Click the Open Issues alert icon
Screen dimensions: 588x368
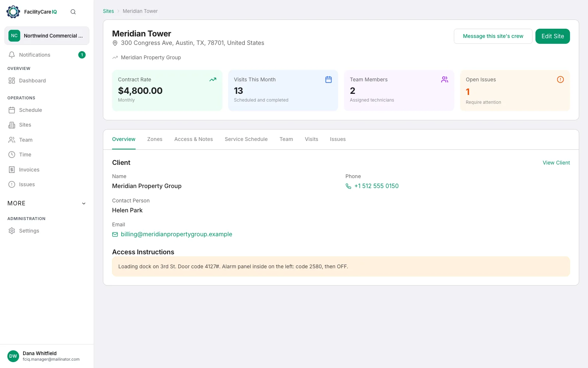(560, 79)
